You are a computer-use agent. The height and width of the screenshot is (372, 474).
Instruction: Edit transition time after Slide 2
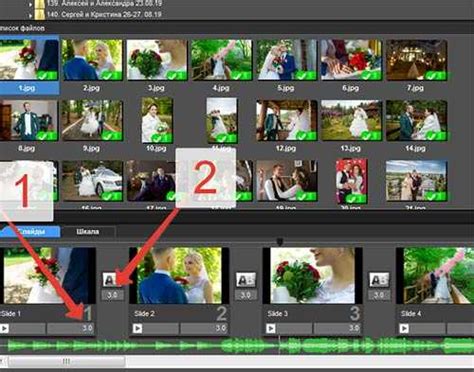[246, 295]
